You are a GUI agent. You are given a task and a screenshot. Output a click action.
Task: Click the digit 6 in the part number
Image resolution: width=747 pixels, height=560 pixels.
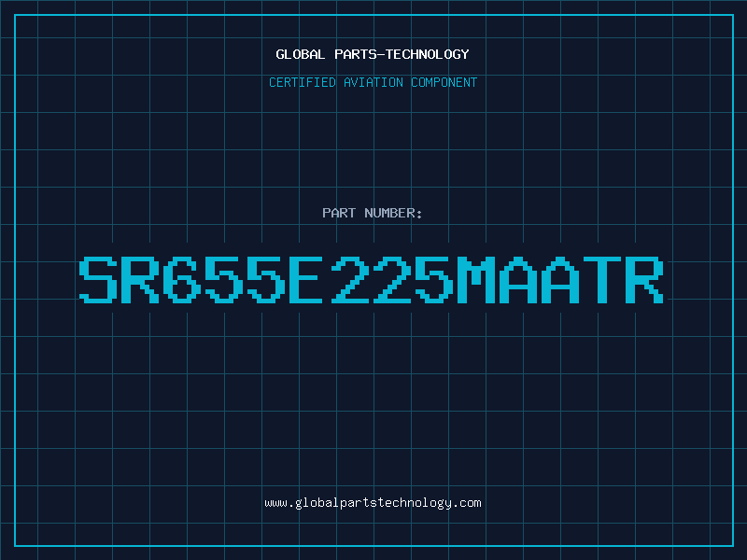pos(182,280)
